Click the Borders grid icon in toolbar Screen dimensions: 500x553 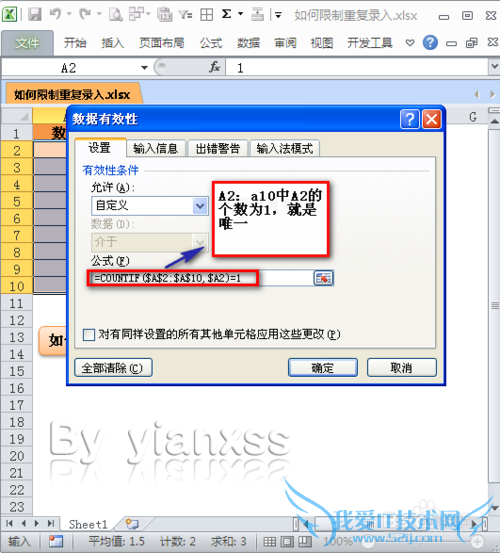tap(206, 15)
